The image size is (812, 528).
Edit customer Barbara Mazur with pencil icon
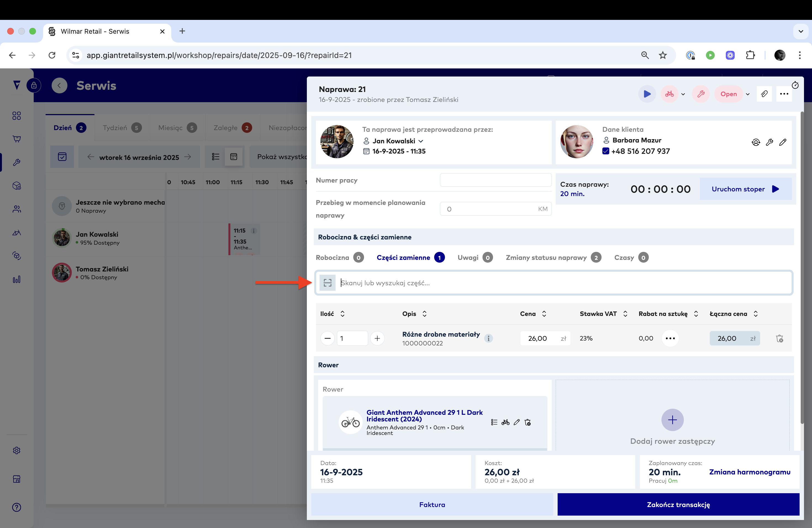[783, 142]
